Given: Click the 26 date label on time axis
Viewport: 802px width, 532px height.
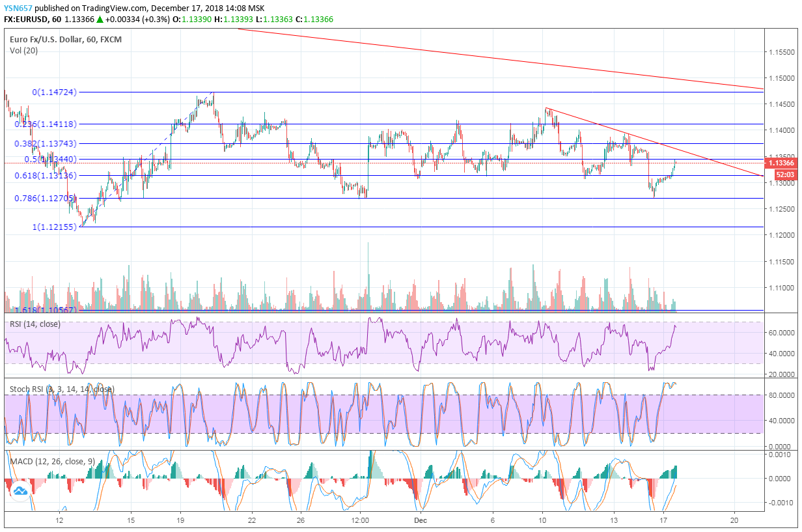Looking at the screenshot, I should (x=300, y=521).
